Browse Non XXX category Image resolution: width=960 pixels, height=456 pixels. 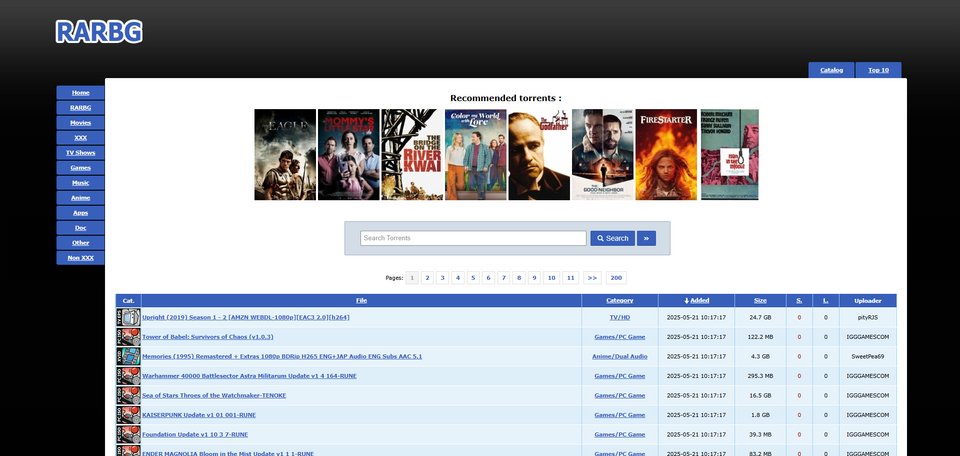click(x=80, y=258)
